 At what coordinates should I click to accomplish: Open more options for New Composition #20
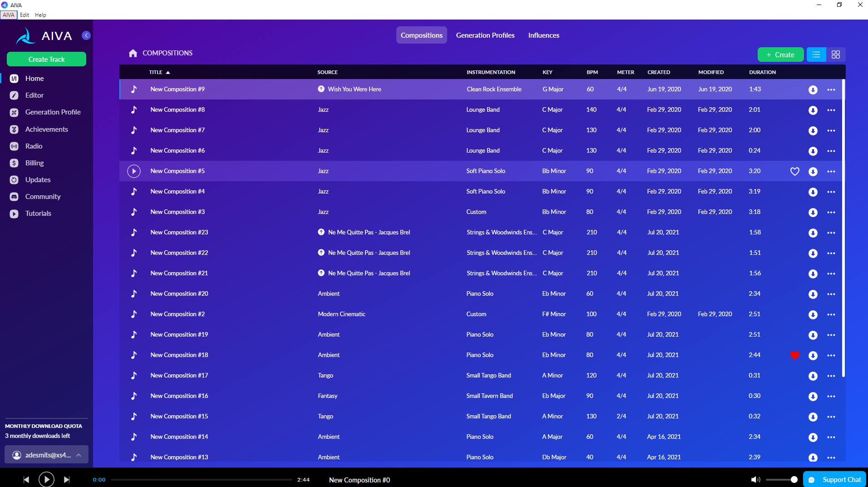tap(831, 294)
